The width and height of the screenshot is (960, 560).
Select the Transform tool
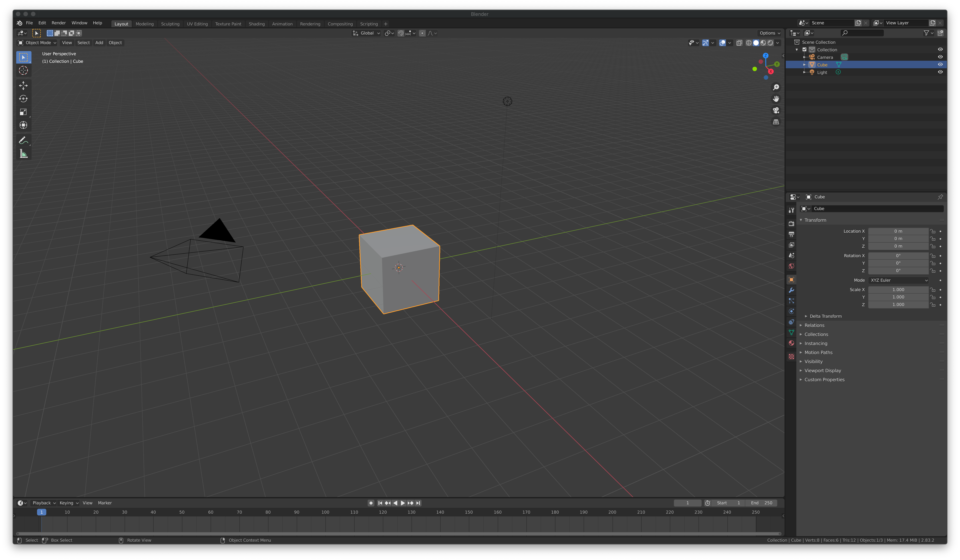click(24, 125)
